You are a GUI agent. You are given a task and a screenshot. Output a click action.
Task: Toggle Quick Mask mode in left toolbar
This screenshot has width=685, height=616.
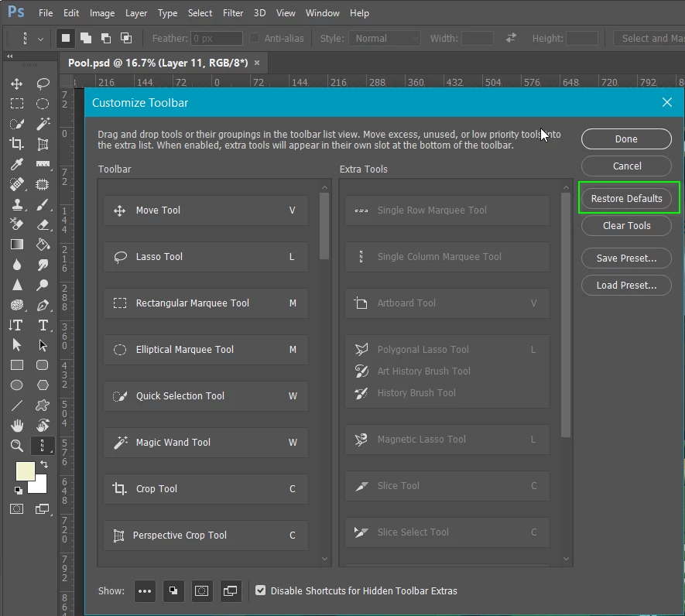[x=16, y=509]
